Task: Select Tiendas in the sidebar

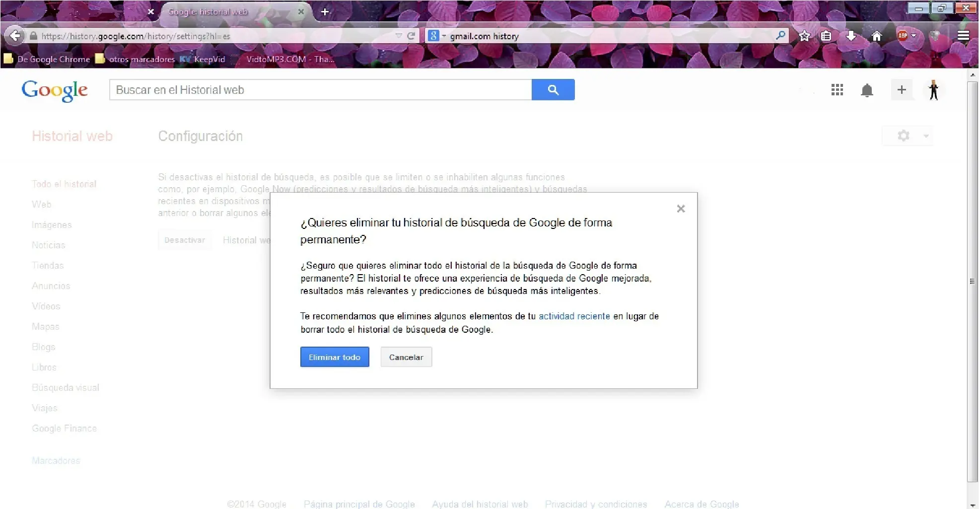Action: click(x=48, y=266)
